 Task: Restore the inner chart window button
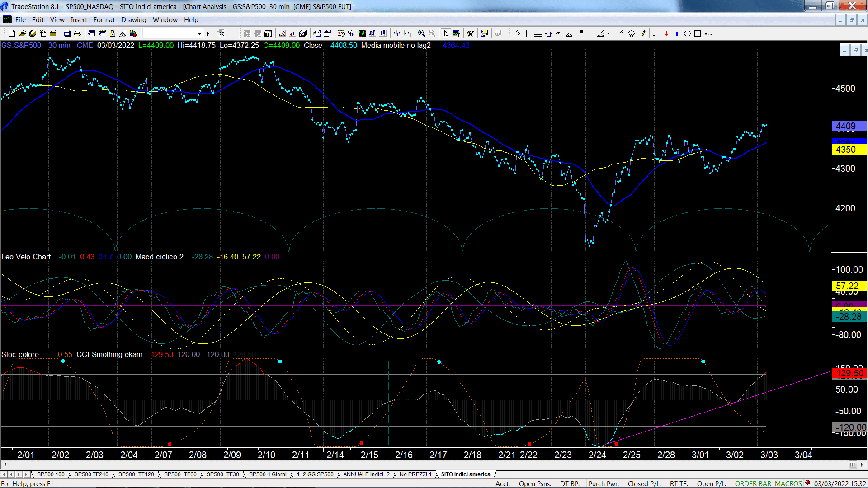point(855,50)
